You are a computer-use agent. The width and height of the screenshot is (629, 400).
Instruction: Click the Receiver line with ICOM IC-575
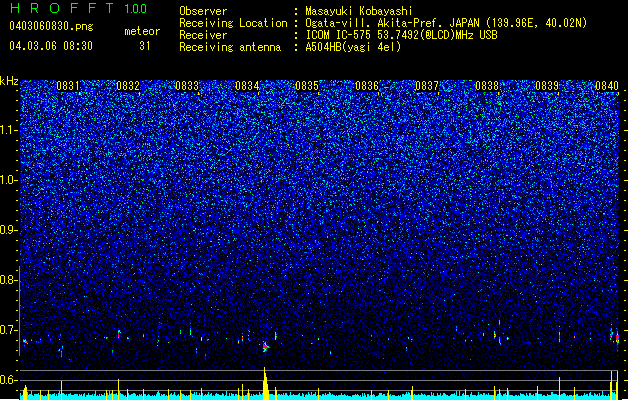click(338, 35)
